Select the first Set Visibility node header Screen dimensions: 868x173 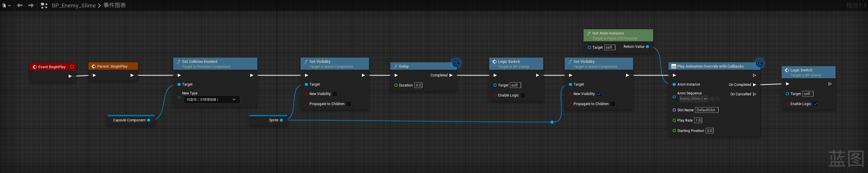pyautogui.click(x=335, y=64)
